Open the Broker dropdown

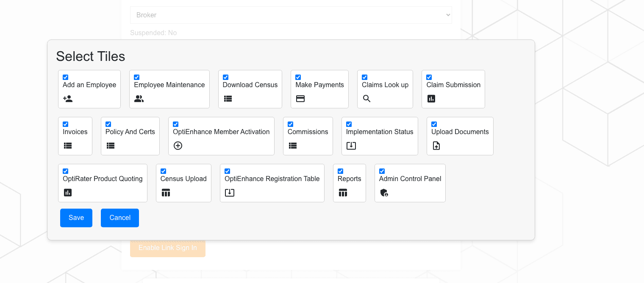coord(291,14)
